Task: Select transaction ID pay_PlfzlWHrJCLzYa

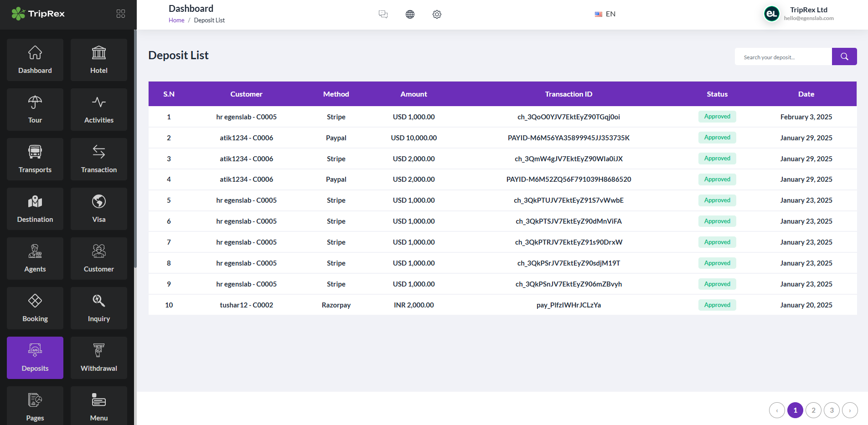Action: [568, 305]
